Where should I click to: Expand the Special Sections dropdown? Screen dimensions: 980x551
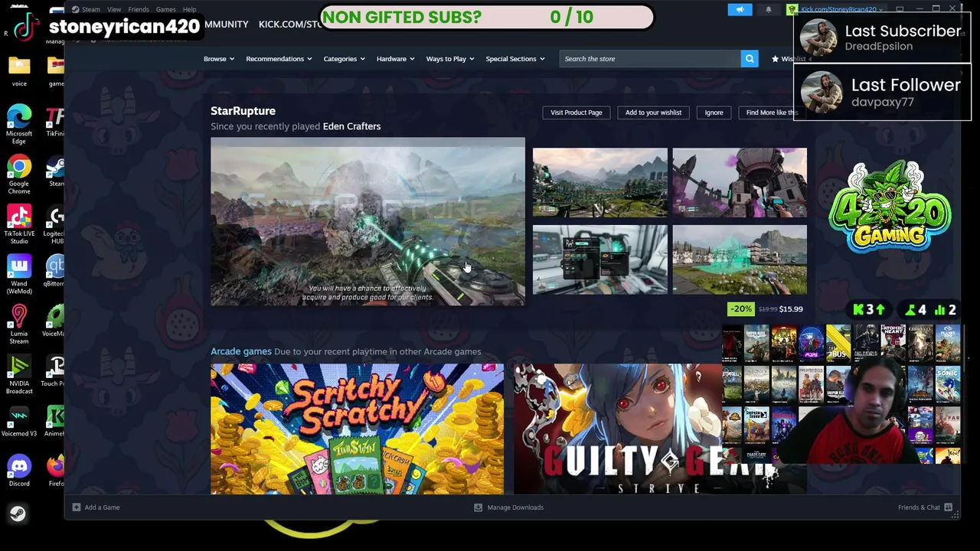click(515, 59)
